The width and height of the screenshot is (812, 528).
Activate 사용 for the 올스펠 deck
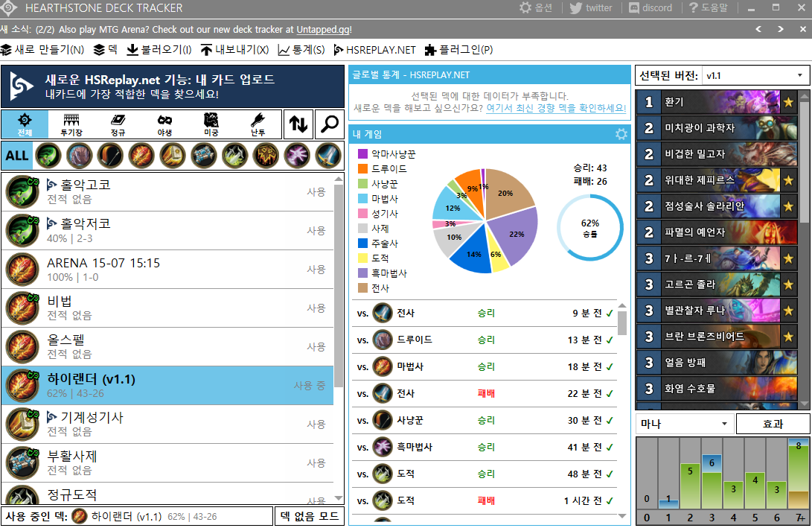pyautogui.click(x=316, y=346)
